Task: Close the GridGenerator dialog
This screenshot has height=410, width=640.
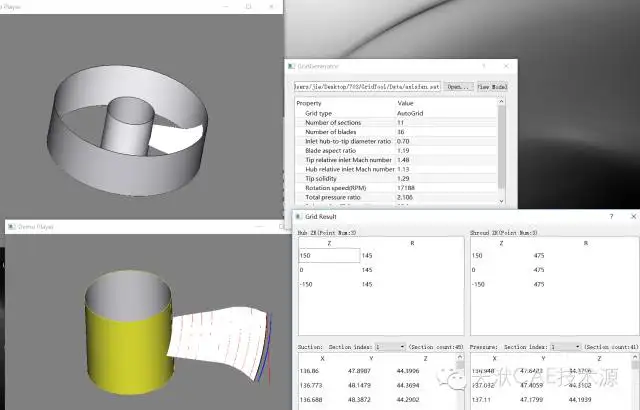Action: pyautogui.click(x=506, y=66)
